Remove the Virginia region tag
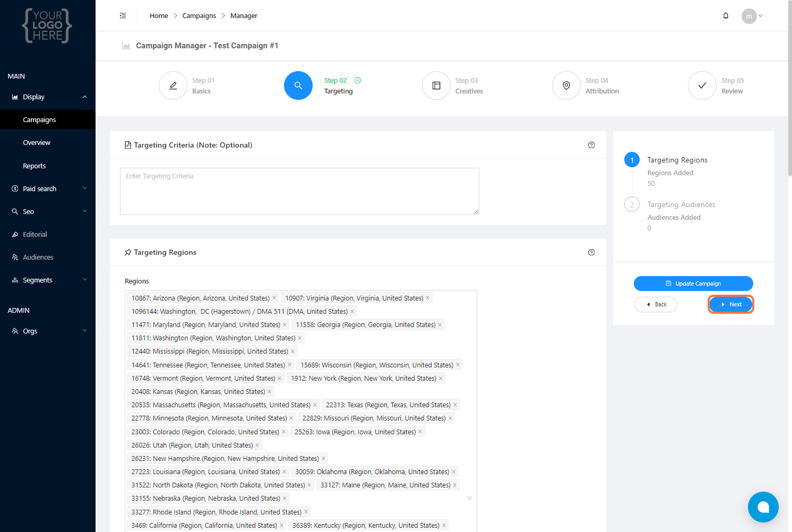The image size is (792, 532). (x=427, y=298)
